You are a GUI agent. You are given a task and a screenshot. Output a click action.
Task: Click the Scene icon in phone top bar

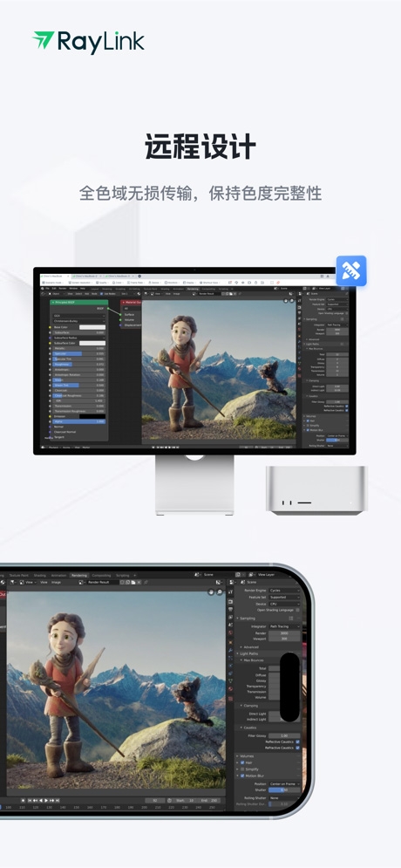[198, 575]
